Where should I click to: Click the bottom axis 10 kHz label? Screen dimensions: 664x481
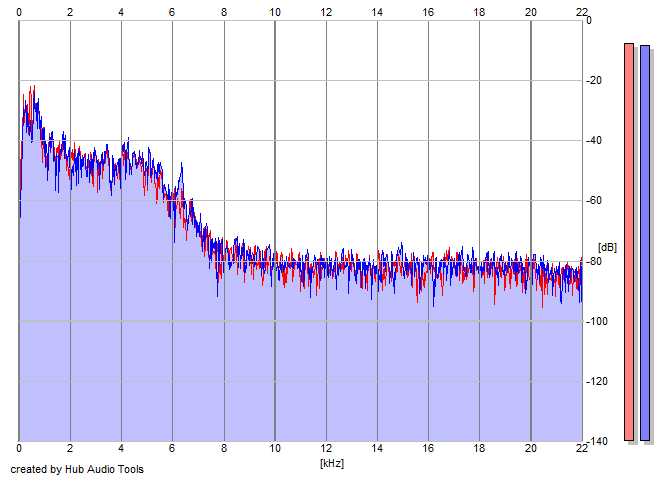pyautogui.click(x=275, y=448)
